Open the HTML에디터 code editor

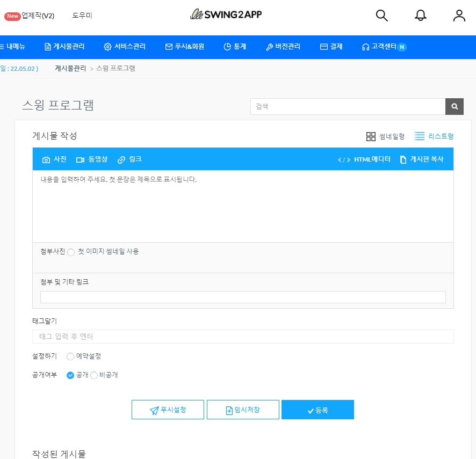pos(364,159)
